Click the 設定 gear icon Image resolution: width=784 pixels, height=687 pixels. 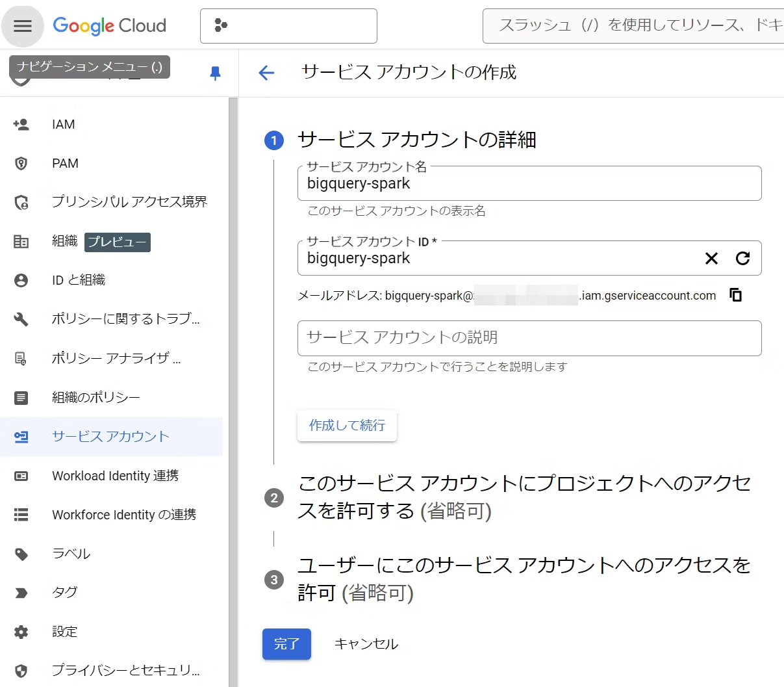[21, 632]
